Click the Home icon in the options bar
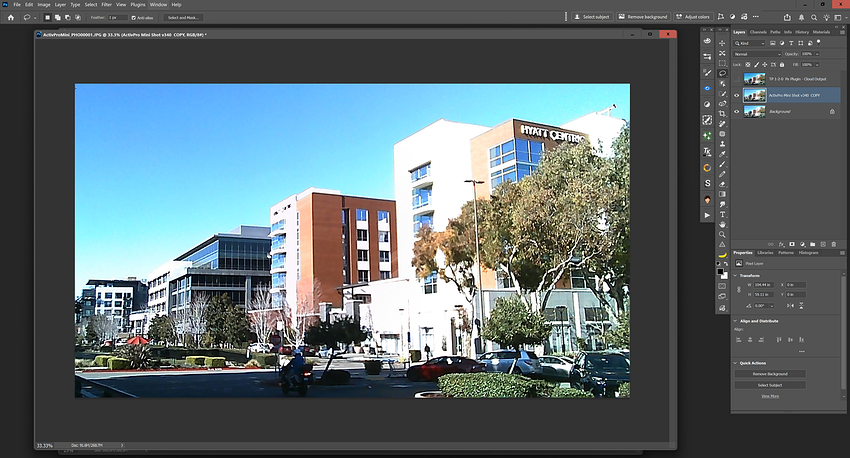Screen dimensions: 850x458 [9, 17]
